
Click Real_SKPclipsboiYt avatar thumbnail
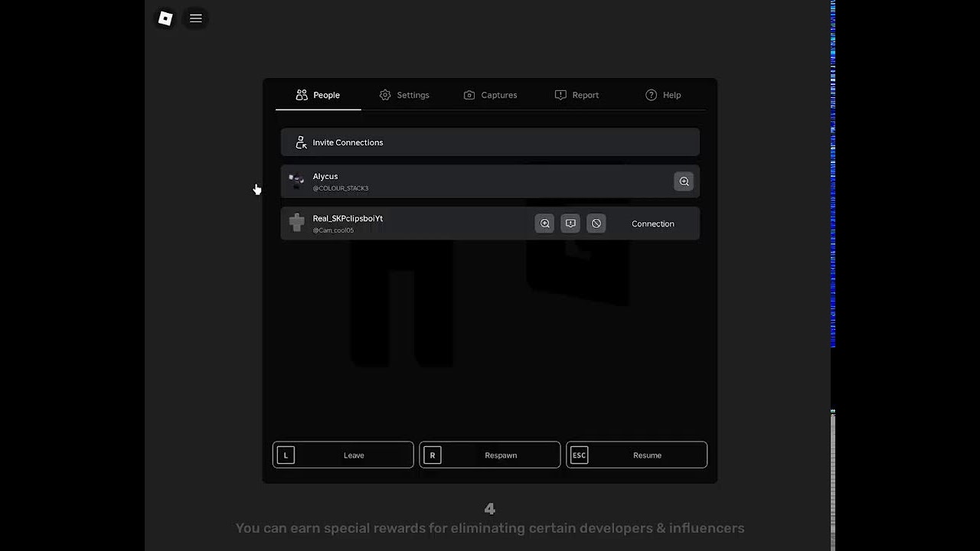[x=296, y=223]
